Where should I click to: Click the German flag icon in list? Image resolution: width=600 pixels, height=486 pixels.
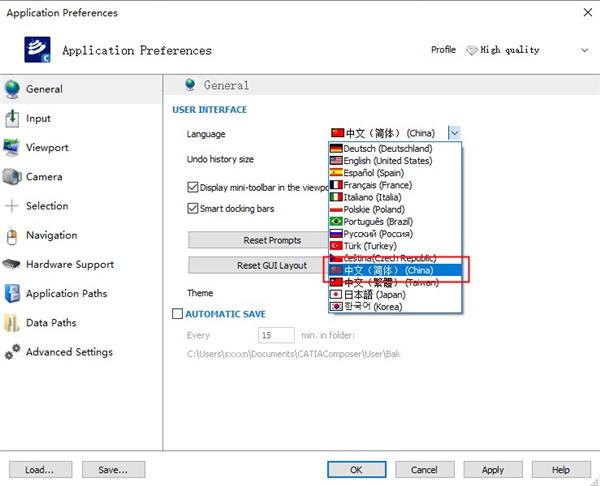click(x=336, y=148)
